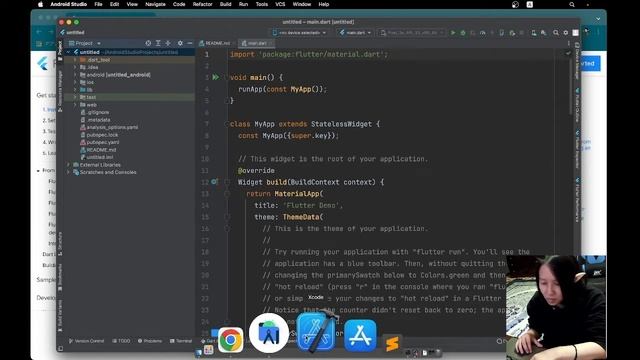Screen dimensions: 640x360
Task: Launch Google Chrome from the Dock
Action: click(x=231, y=340)
